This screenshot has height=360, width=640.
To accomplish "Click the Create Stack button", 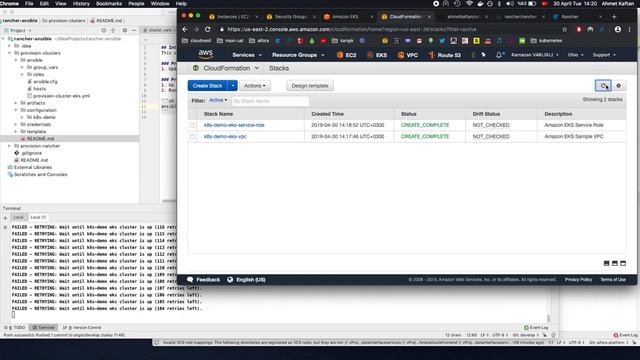I will (x=207, y=86).
